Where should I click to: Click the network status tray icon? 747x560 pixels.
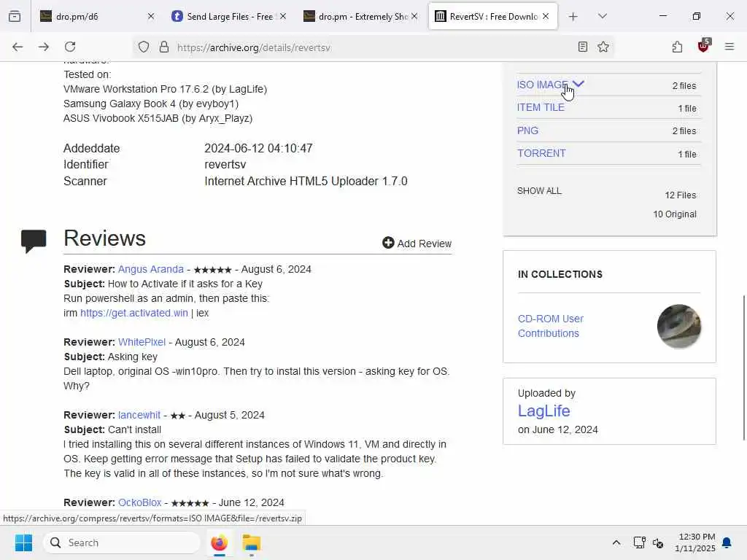639,542
